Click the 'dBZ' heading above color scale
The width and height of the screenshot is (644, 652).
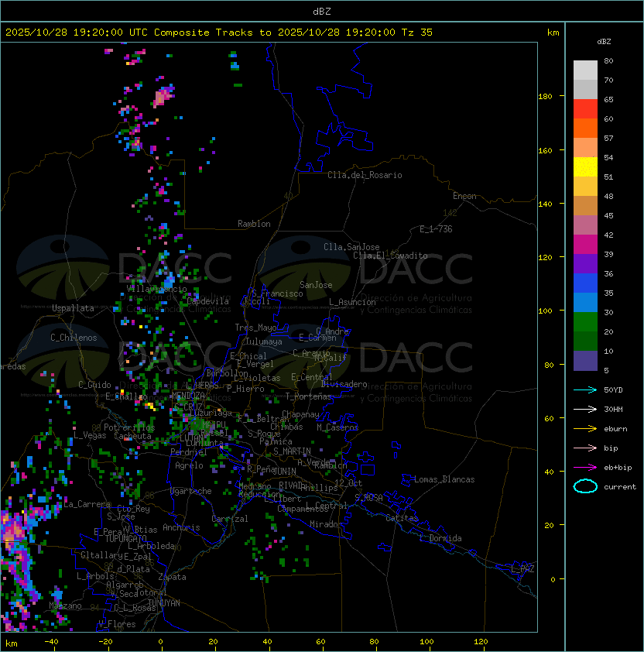tap(604, 42)
